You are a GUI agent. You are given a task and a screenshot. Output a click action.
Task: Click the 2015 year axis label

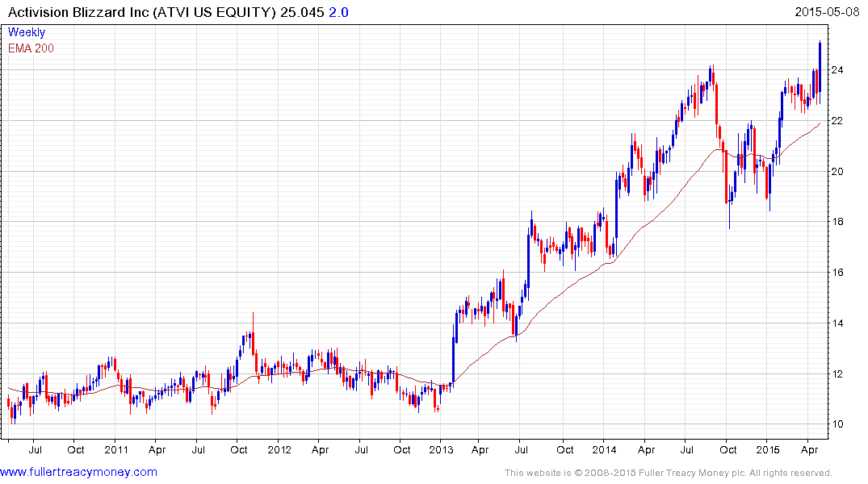pos(767,449)
